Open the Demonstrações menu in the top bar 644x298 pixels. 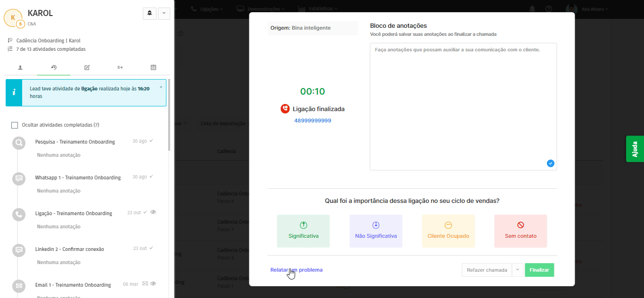tap(261, 8)
